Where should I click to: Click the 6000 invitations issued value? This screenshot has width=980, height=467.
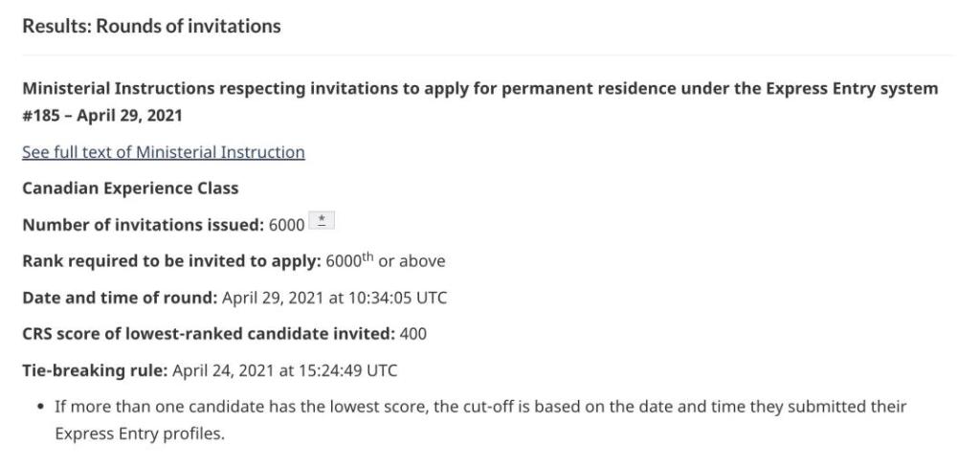(x=286, y=225)
